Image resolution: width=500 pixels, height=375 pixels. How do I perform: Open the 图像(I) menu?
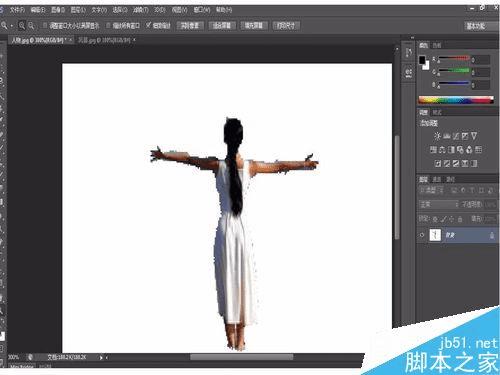point(58,10)
